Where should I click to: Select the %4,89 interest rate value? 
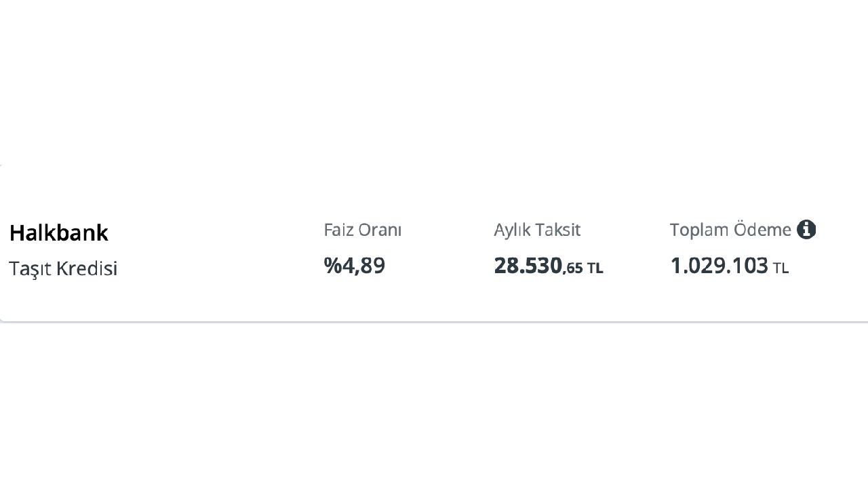pos(355,266)
